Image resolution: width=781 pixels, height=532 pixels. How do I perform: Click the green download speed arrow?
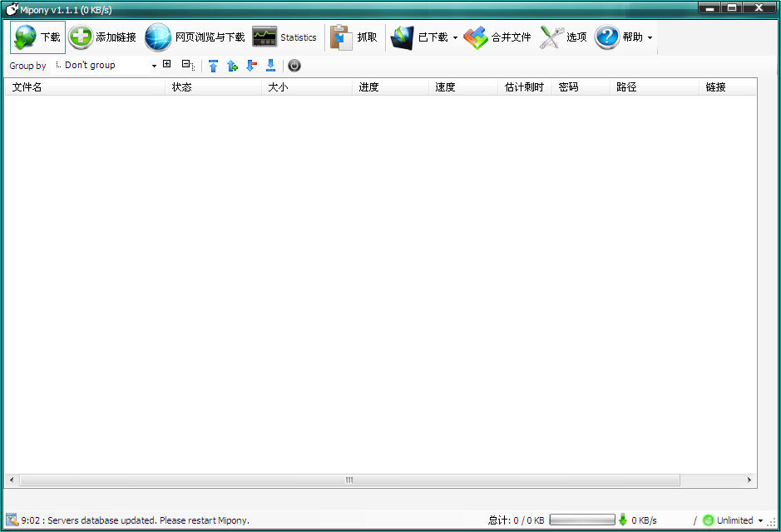623,520
